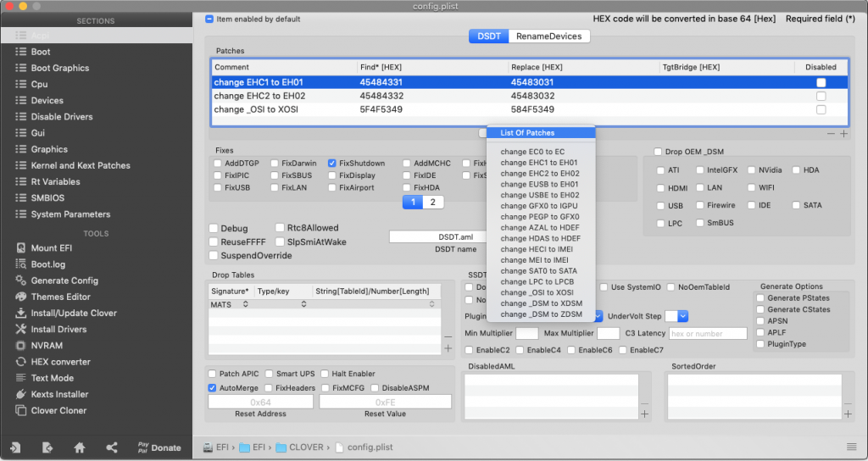Click the Min Multiplier field
The image size is (868, 461).
point(527,334)
